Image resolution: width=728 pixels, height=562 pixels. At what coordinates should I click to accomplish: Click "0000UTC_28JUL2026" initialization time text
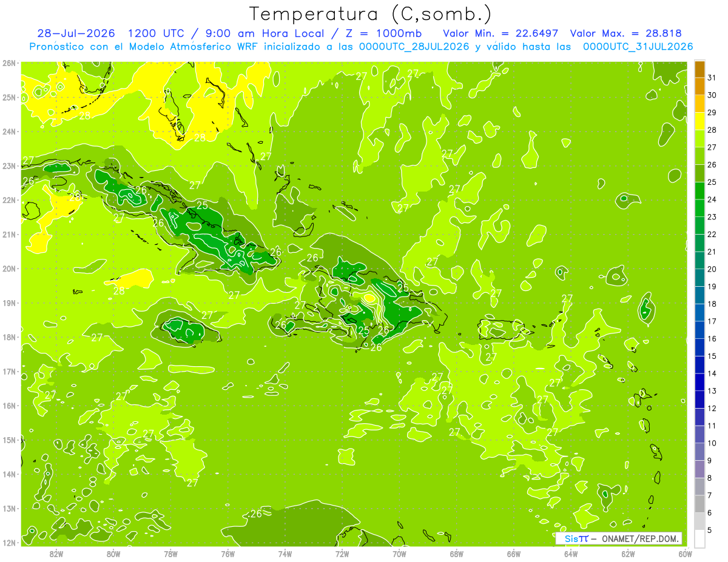pos(415,47)
